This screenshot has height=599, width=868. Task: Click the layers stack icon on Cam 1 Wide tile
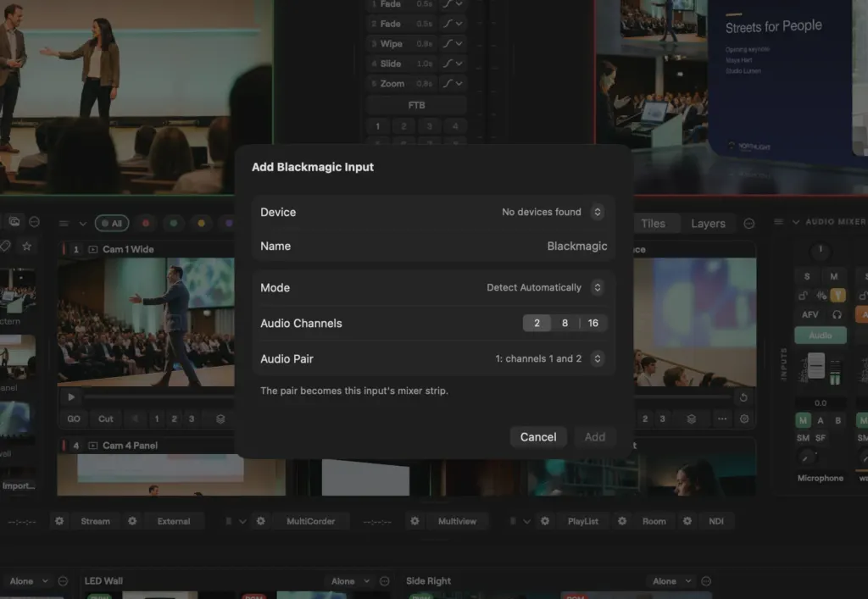[220, 419]
